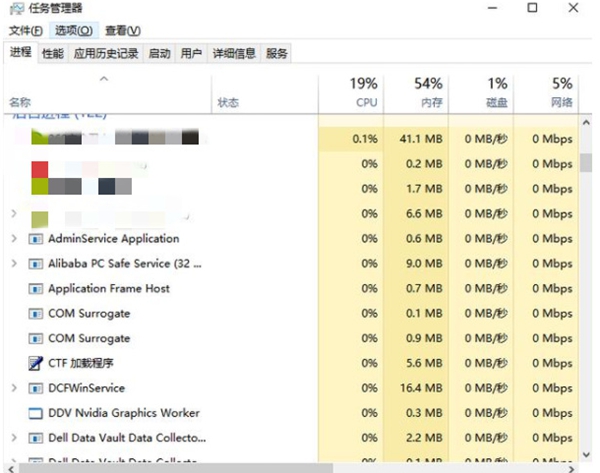Image resolution: width=600 pixels, height=473 pixels.
Task: Switch to the 详细信息 tab
Action: tap(234, 54)
